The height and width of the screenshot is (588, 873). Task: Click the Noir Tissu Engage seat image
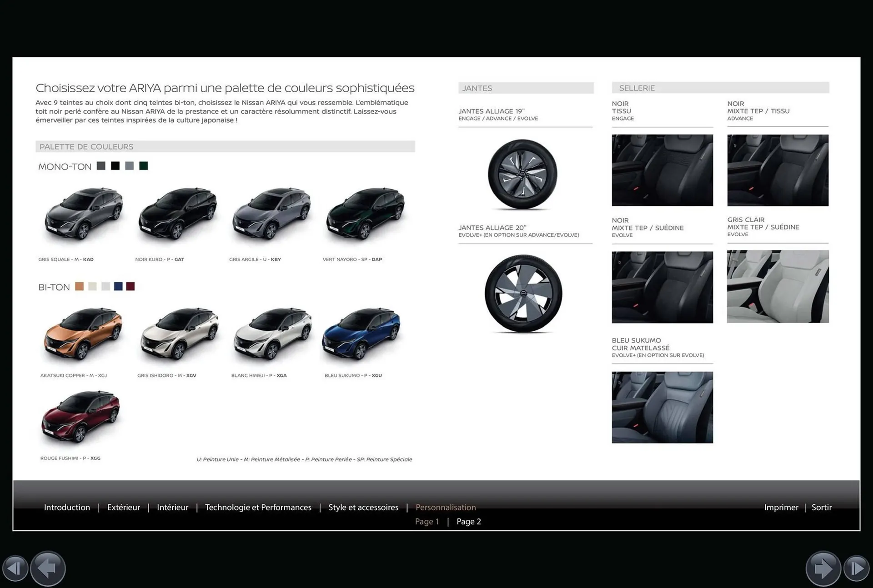click(x=662, y=169)
